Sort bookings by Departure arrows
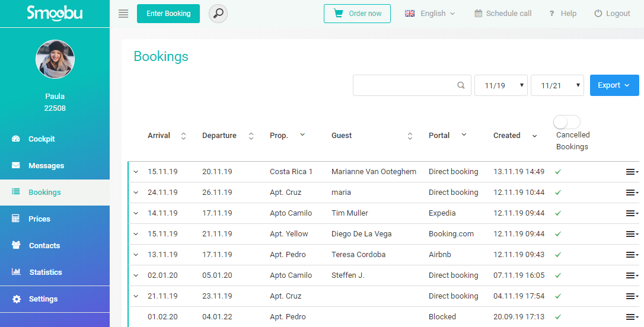 251,136
